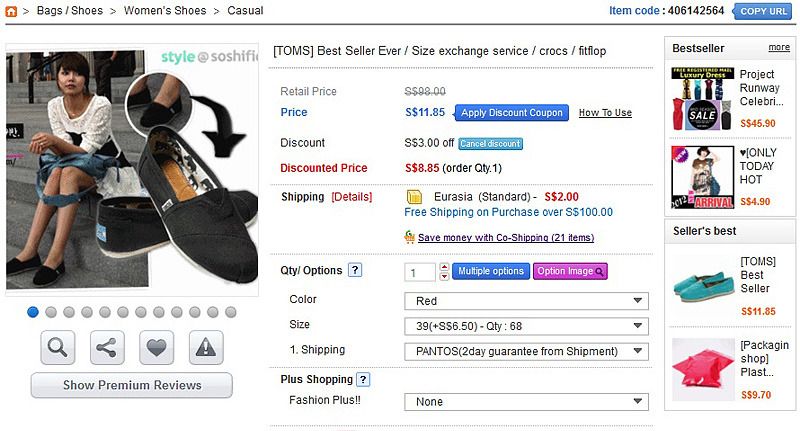Open Qty/Options help question mark icon
This screenshot has height=431, width=800.
coord(355,270)
